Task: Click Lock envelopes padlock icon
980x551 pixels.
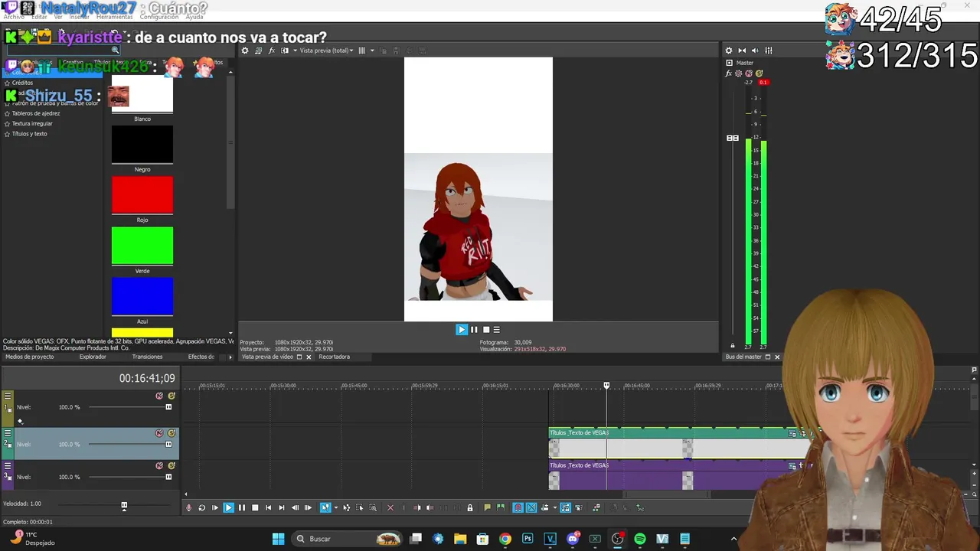Action: pyautogui.click(x=470, y=507)
